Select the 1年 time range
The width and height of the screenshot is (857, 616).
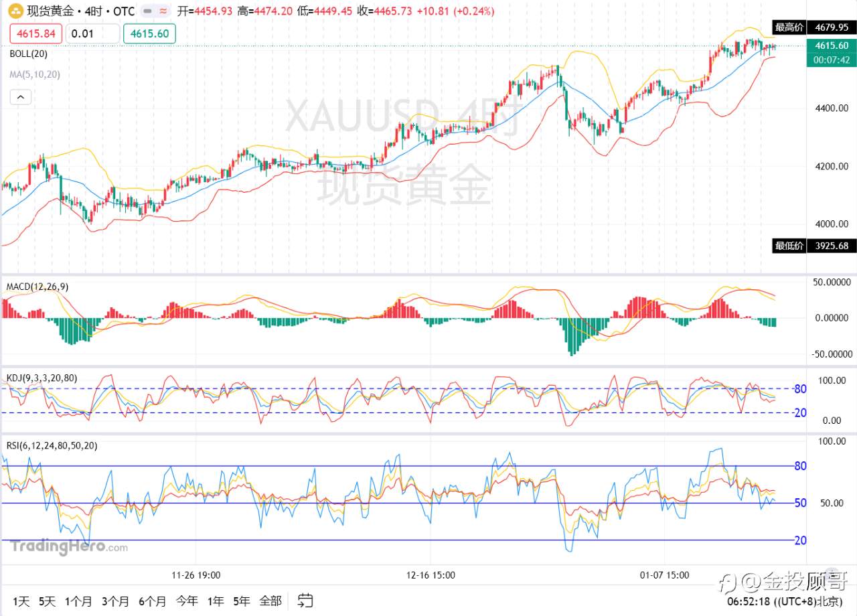(x=216, y=601)
